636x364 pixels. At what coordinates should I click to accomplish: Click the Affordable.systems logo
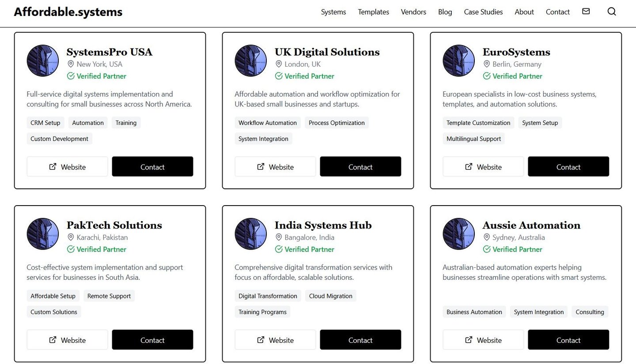pos(68,12)
